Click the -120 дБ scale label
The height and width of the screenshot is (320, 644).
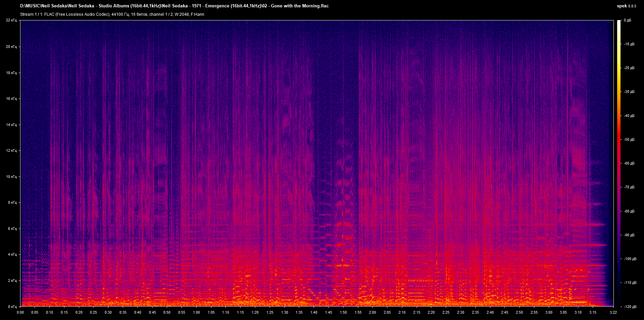coord(630,307)
